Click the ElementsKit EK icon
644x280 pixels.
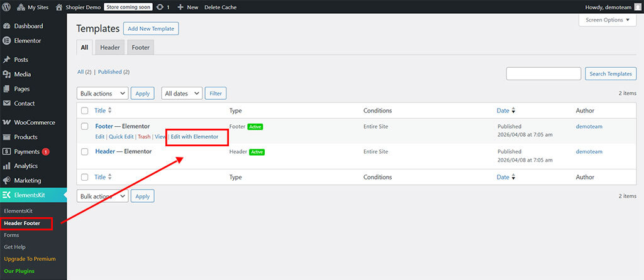(6, 195)
